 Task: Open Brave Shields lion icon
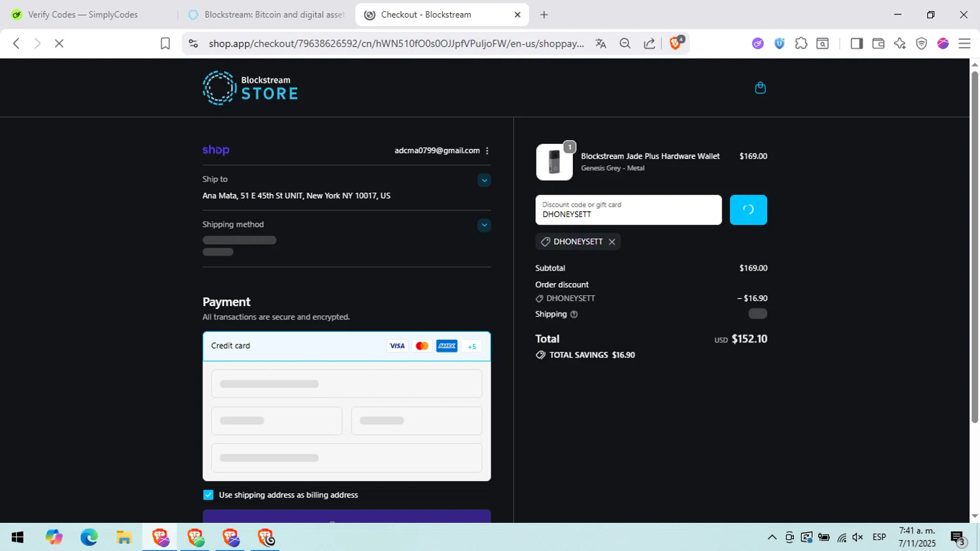[x=676, y=43]
